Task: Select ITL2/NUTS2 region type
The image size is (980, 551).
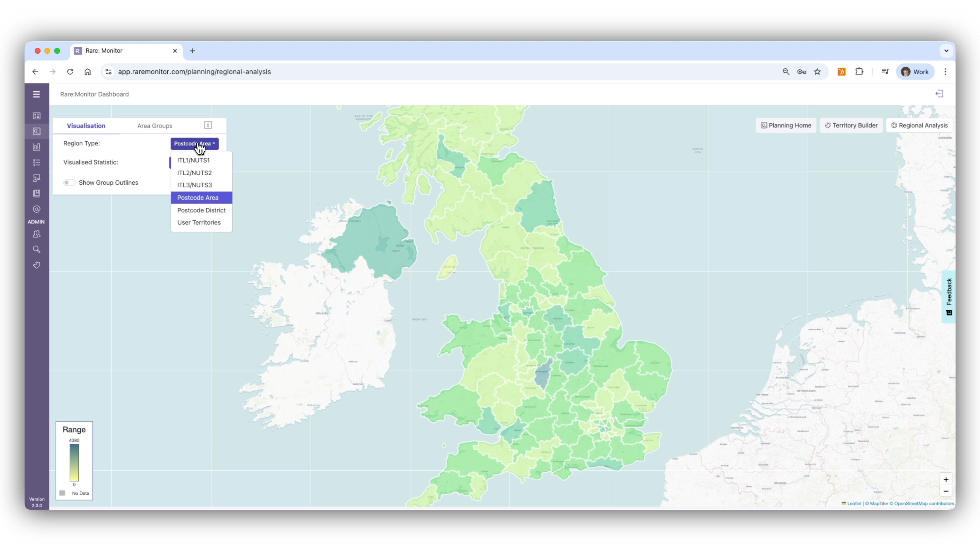Action: pyautogui.click(x=202, y=173)
